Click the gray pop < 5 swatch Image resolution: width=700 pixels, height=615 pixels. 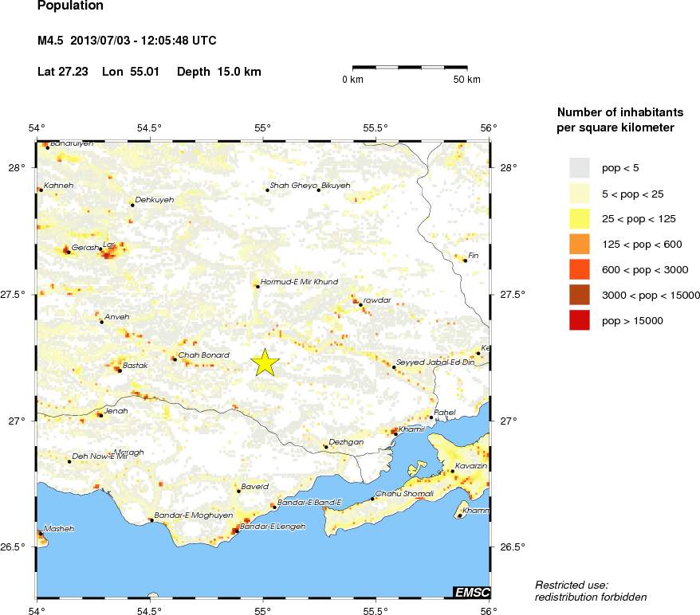579,167
